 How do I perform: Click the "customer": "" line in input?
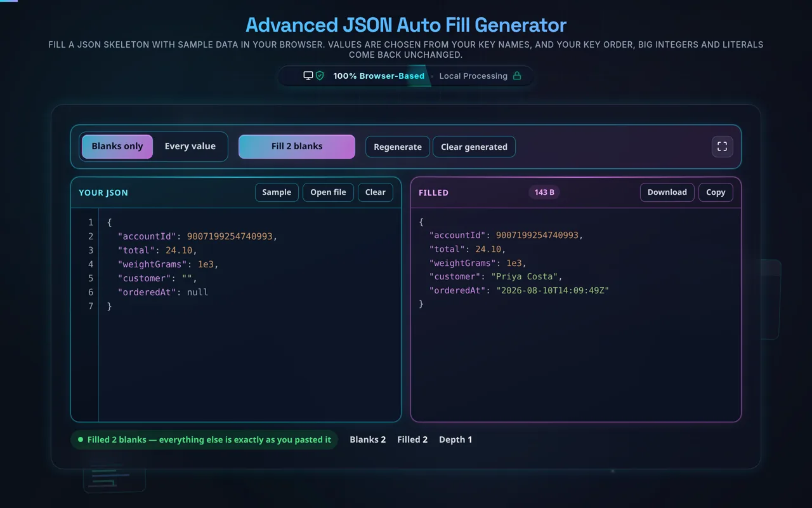pos(157,278)
